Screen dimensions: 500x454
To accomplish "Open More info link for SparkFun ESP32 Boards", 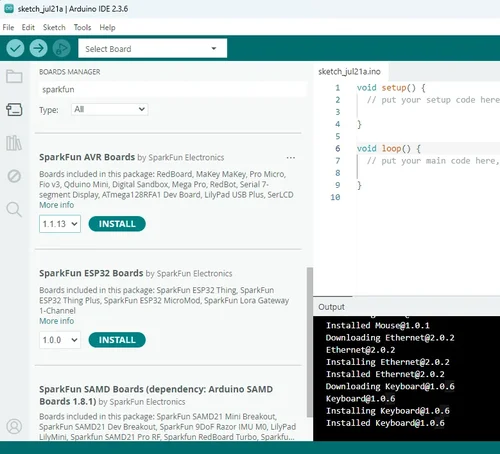I will pos(57,321).
